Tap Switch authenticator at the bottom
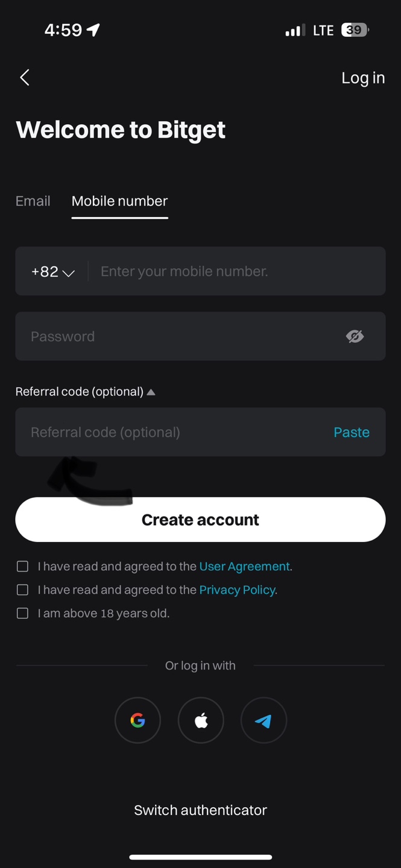401x868 pixels. [200, 810]
